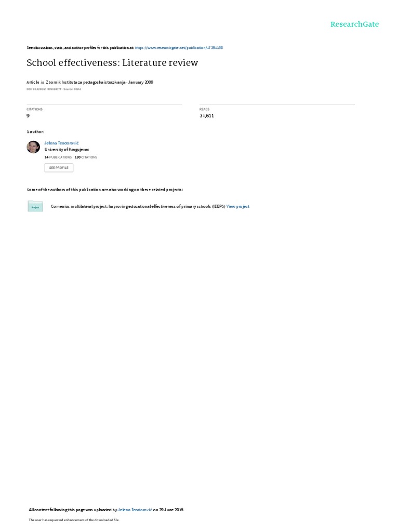Open the researchgate.net publication URL link
Image resolution: width=399 pixels, height=532 pixels.
179,48
